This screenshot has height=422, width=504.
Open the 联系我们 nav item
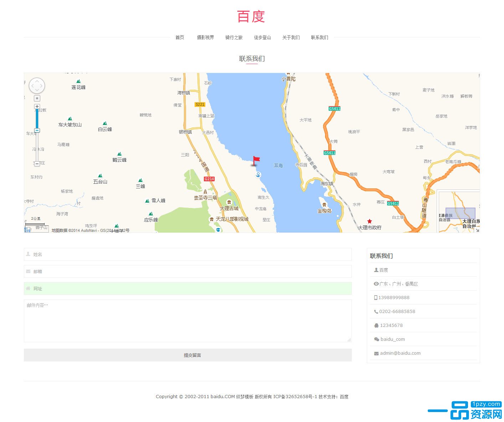[x=319, y=37]
